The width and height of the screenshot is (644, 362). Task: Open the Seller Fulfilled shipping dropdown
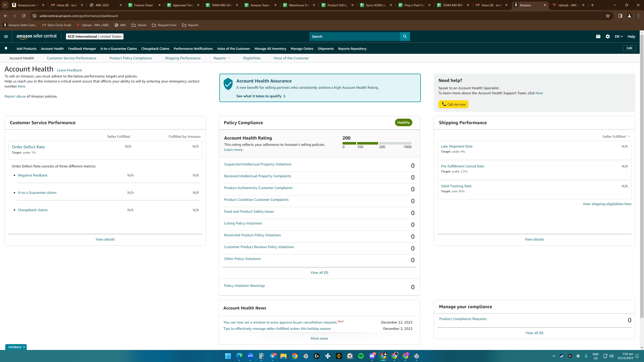pyautogui.click(x=616, y=137)
